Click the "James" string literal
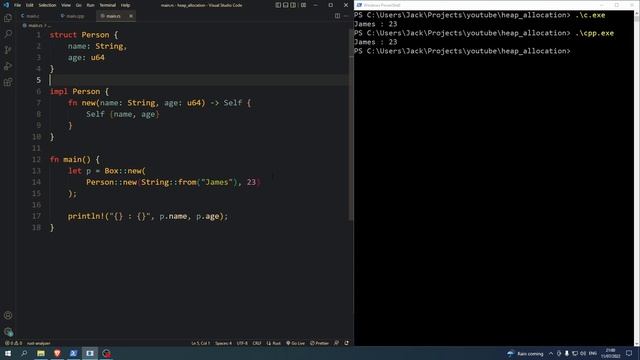640x360 pixels. [217, 182]
